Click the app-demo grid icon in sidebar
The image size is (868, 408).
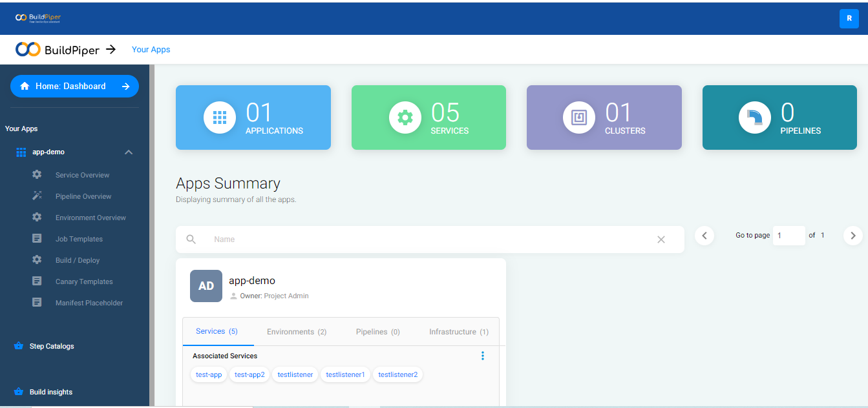[x=21, y=152]
